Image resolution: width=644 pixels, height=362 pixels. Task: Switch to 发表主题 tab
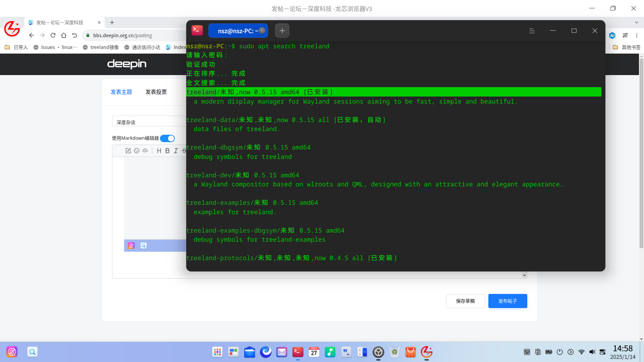pyautogui.click(x=121, y=92)
